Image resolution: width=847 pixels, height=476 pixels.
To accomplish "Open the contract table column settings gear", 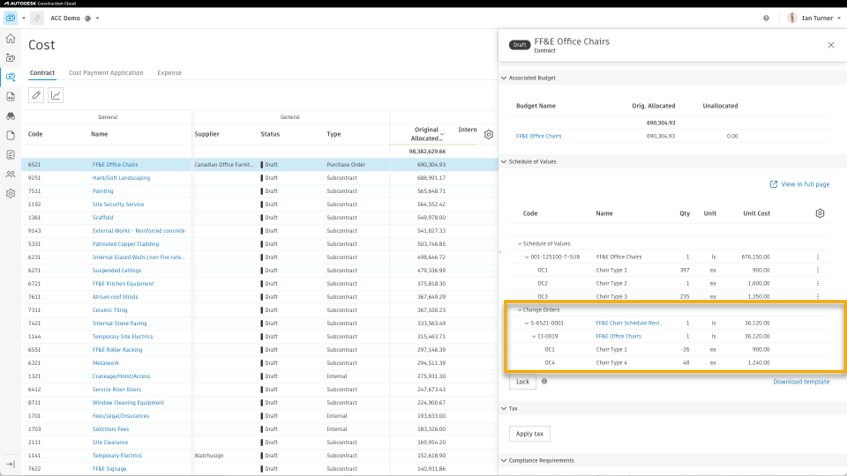I will [x=488, y=135].
